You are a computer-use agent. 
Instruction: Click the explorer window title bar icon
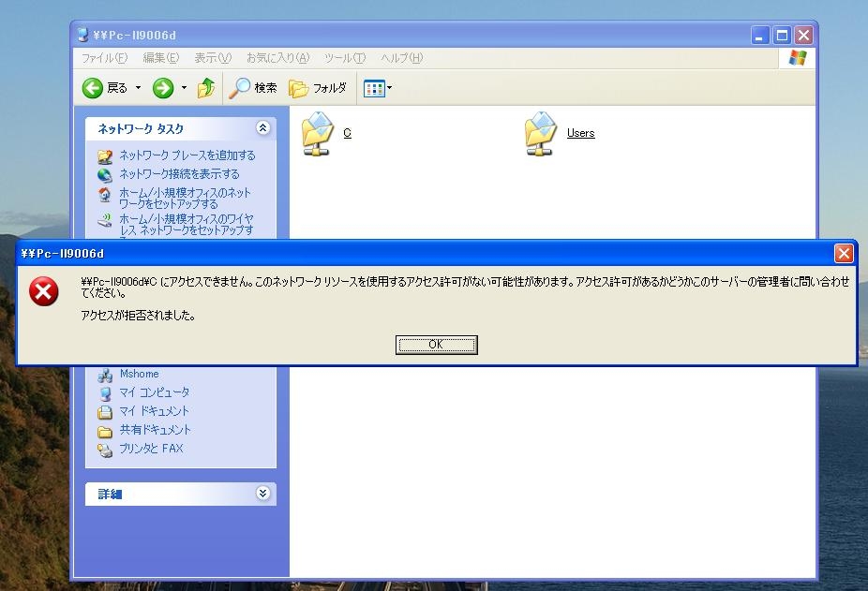click(83, 35)
